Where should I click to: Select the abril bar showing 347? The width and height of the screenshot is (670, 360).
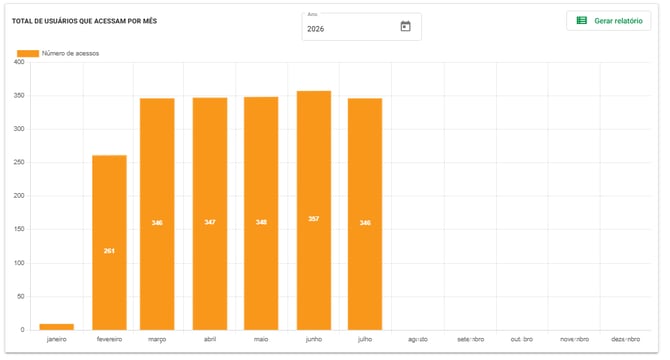[x=210, y=214]
